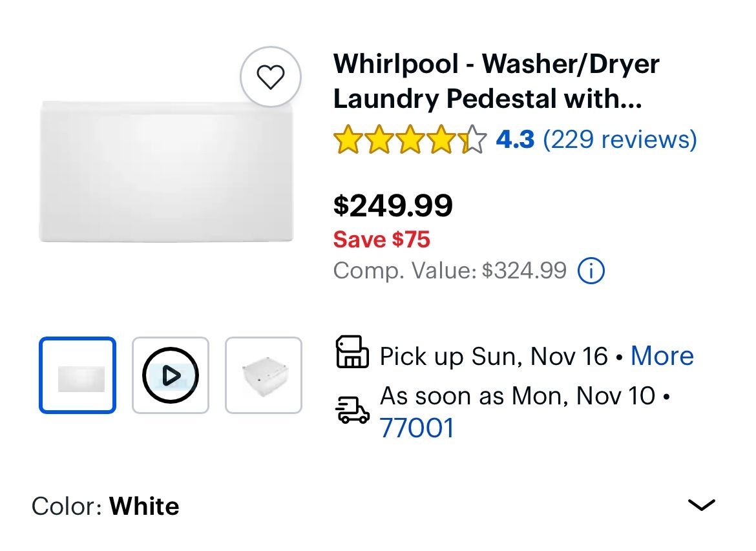Click the More pickup options link
The height and width of the screenshot is (551, 756).
[662, 355]
